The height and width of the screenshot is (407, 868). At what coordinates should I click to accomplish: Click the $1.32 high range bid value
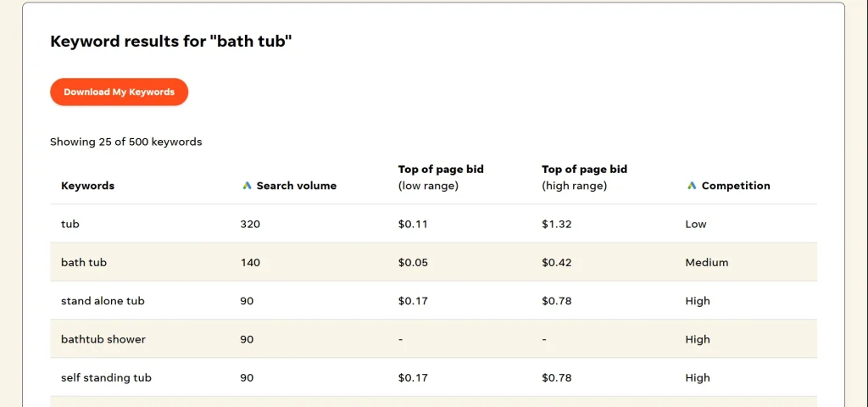click(x=556, y=224)
